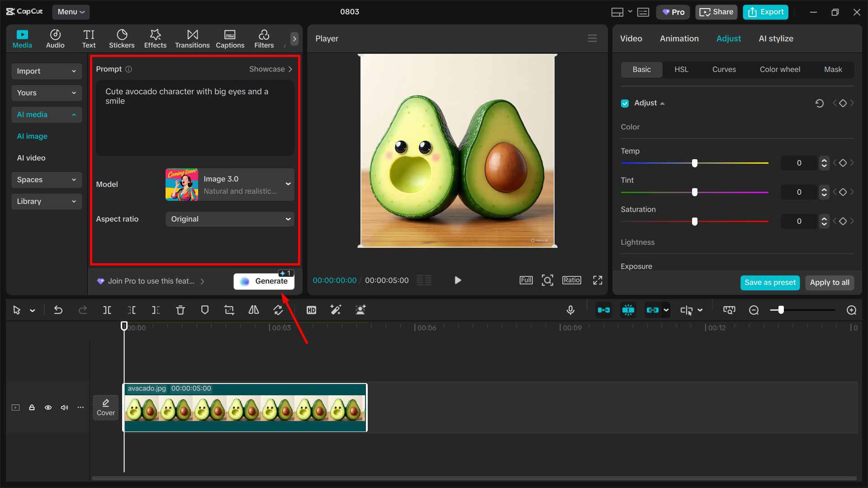
Task: Select the Effects panel icon
Action: [x=155, y=38]
